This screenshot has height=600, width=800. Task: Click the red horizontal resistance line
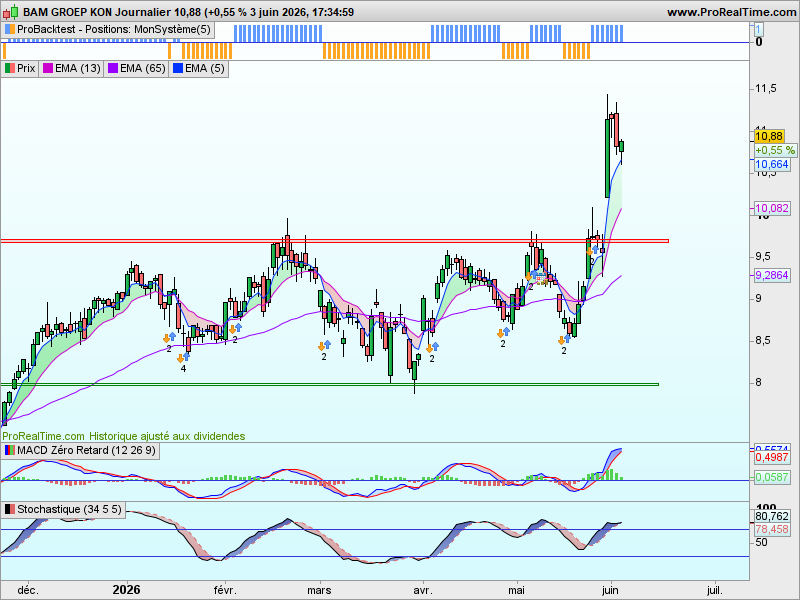pyautogui.click(x=334, y=241)
